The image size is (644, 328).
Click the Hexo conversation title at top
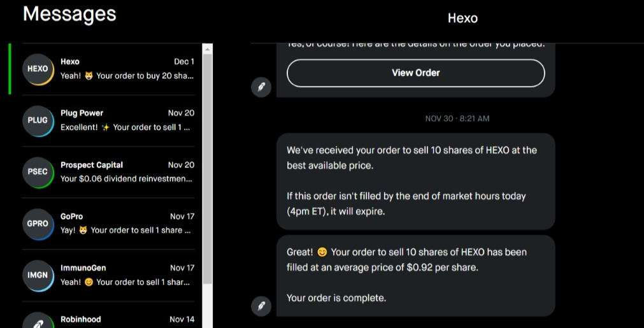click(x=462, y=18)
